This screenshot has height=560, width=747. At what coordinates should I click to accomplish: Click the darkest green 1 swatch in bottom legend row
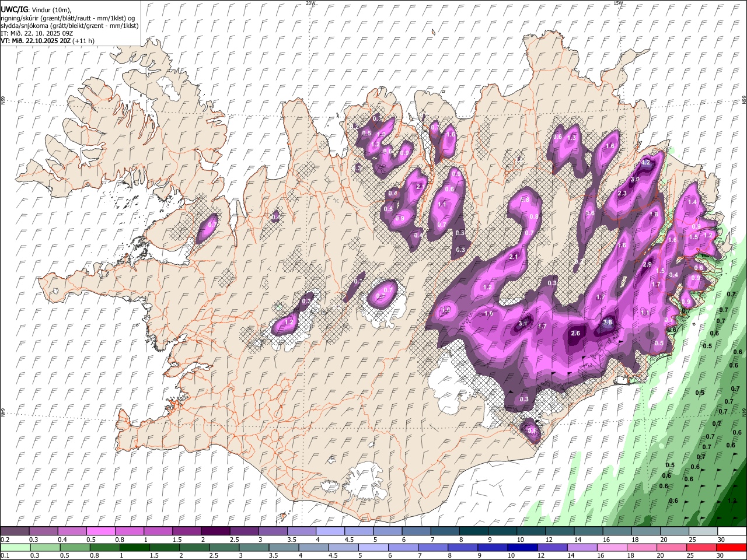coord(134,547)
